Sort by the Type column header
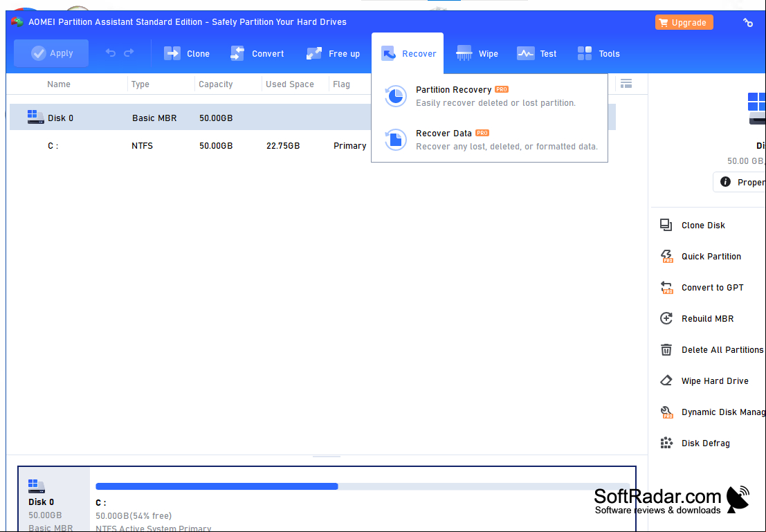 (140, 84)
